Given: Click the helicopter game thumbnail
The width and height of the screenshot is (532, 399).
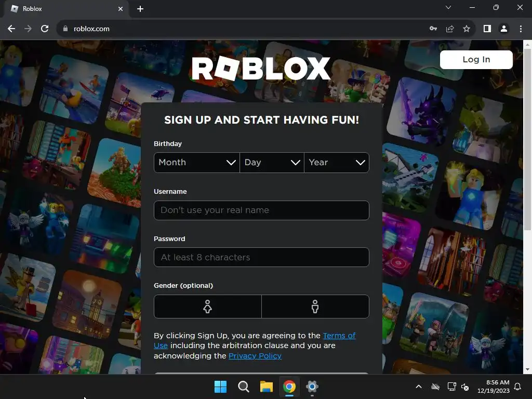Looking at the screenshot, I should (x=140, y=103).
